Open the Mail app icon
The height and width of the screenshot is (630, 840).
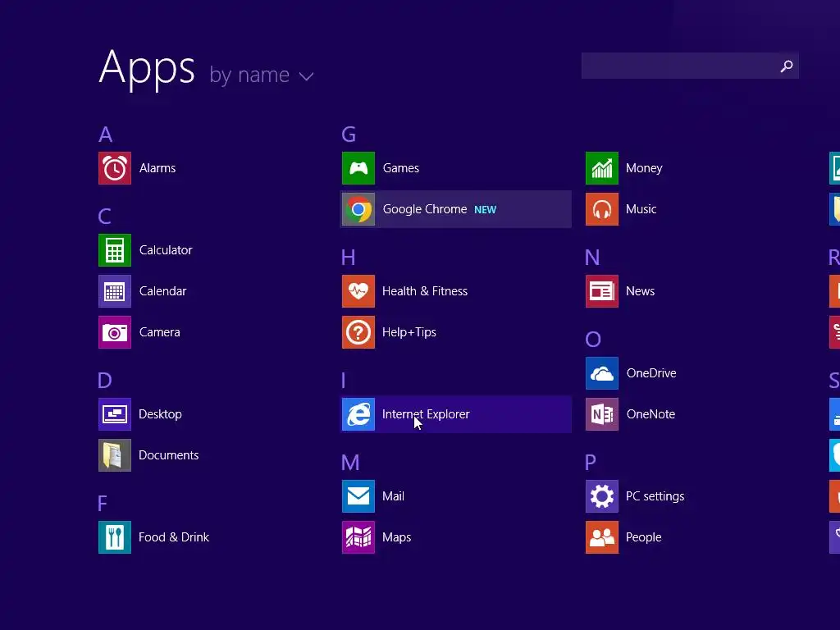tap(358, 496)
